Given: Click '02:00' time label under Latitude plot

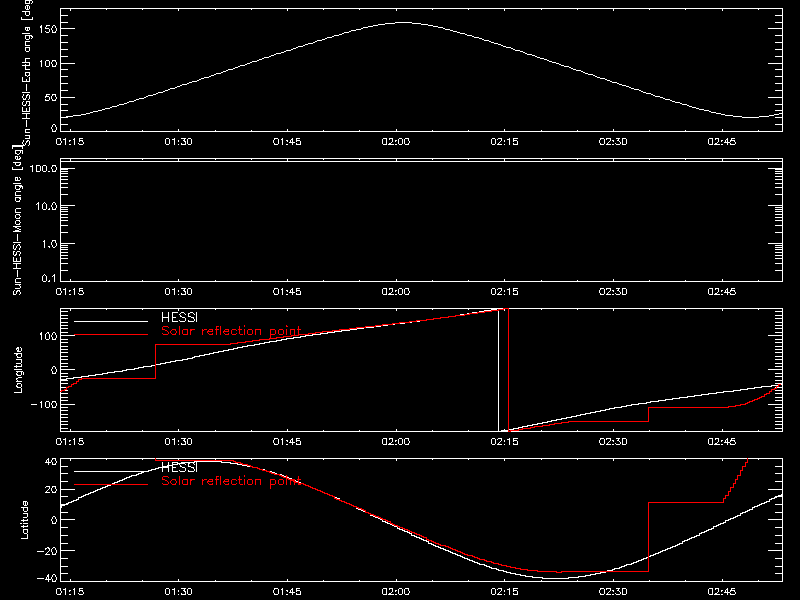Looking at the screenshot, I should (x=395, y=591).
